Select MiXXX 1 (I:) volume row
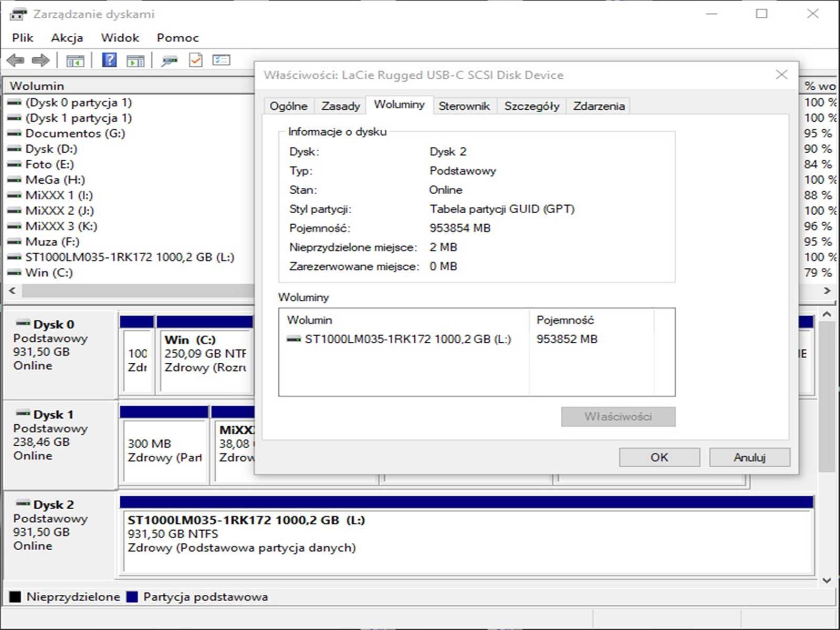Screen dimensions: 840x630 130,195
